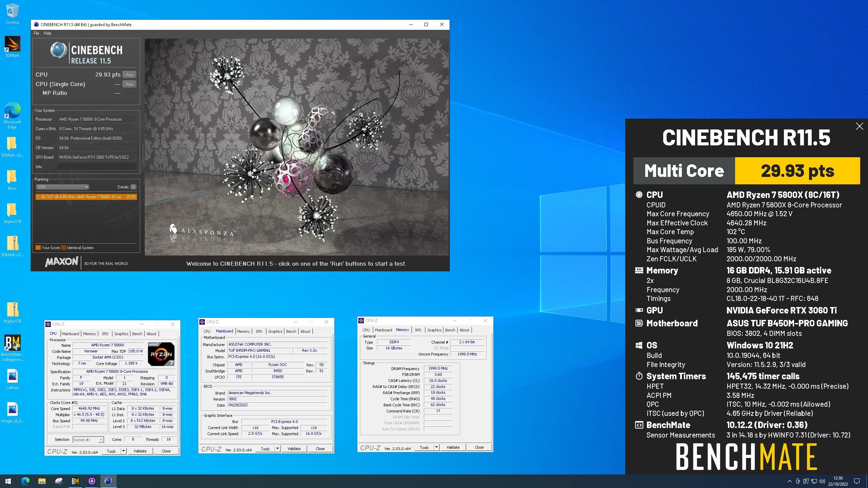Open CPU tab in Mainboard CPU-Z window
The width and height of the screenshot is (868, 488).
point(207,331)
